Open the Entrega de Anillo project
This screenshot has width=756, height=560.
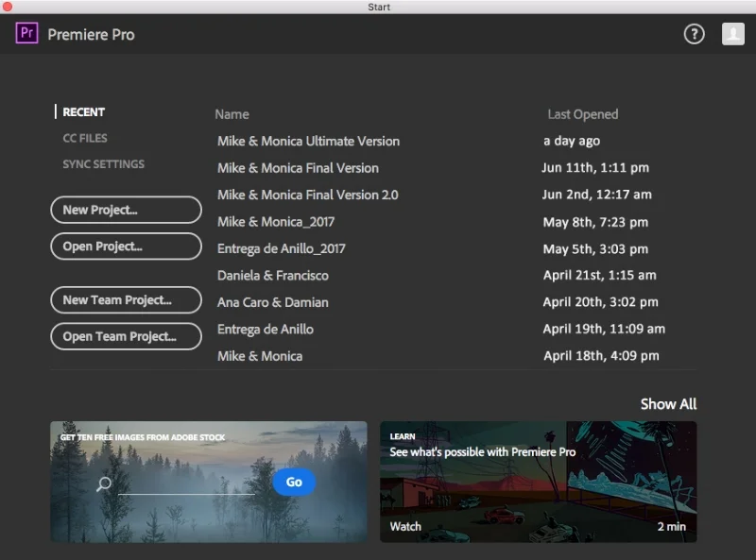[x=266, y=330]
